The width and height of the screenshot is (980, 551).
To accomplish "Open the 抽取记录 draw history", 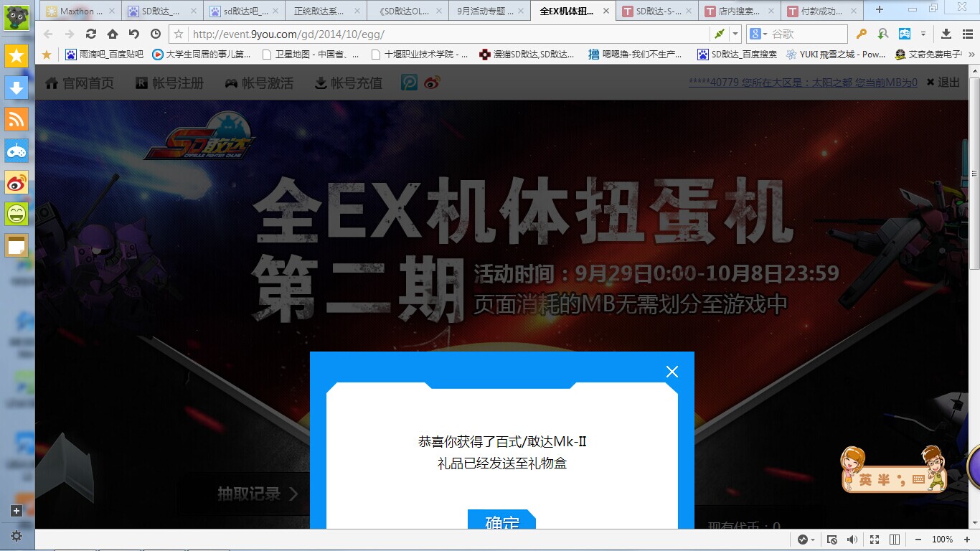I will point(258,494).
